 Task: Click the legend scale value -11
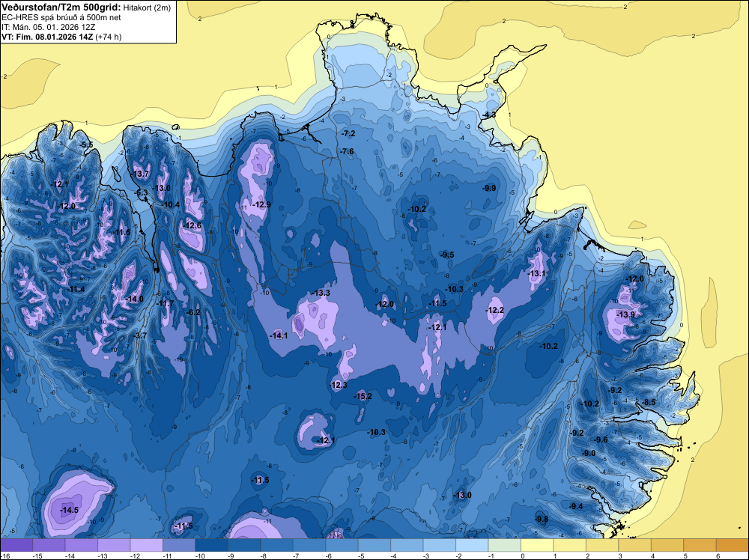tap(167, 556)
